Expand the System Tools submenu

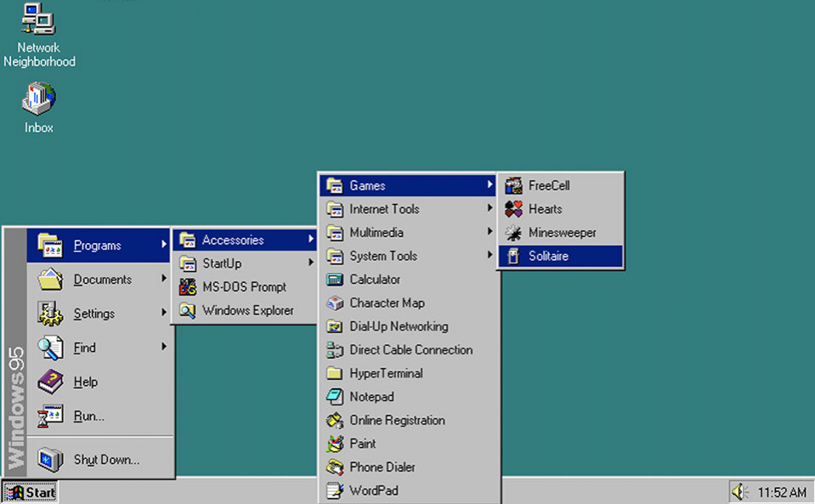pyautogui.click(x=382, y=256)
